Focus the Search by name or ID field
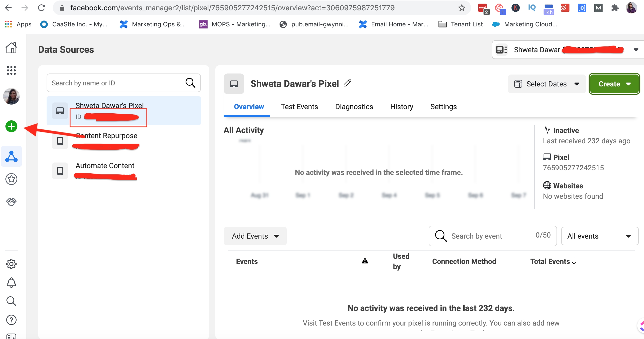Image resolution: width=644 pixels, height=339 pixels. pos(124,83)
